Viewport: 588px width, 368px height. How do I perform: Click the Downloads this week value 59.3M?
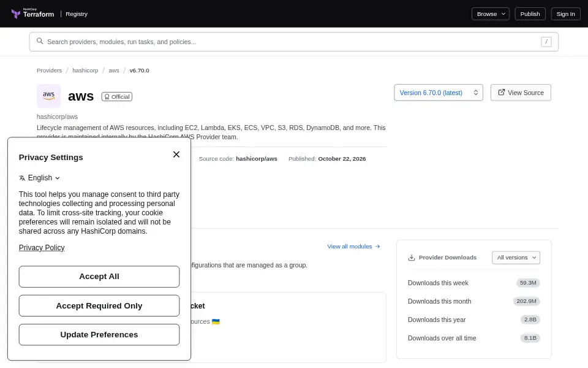coord(528,283)
